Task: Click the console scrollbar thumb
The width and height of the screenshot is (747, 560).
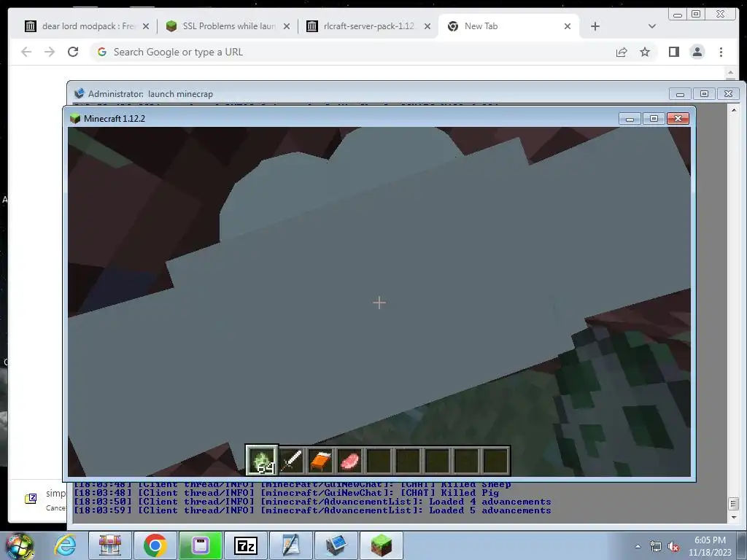Action: point(734,503)
